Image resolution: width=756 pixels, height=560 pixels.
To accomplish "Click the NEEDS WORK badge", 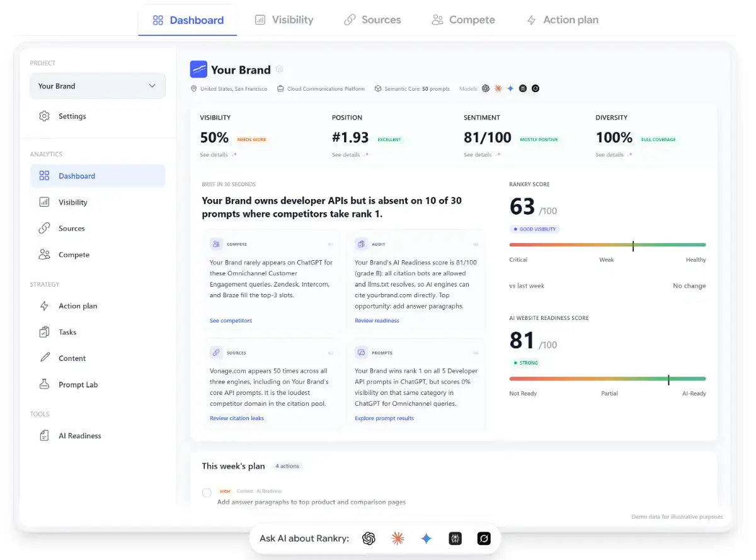I will [251, 140].
